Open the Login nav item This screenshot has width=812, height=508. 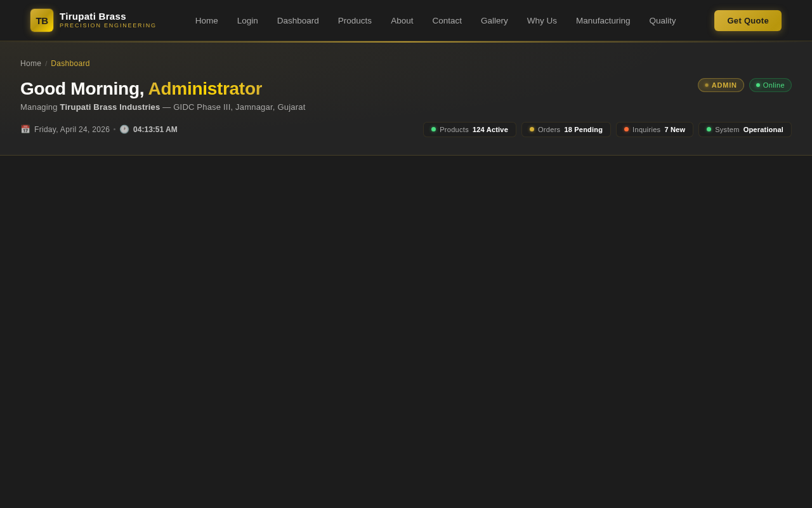[x=247, y=20]
